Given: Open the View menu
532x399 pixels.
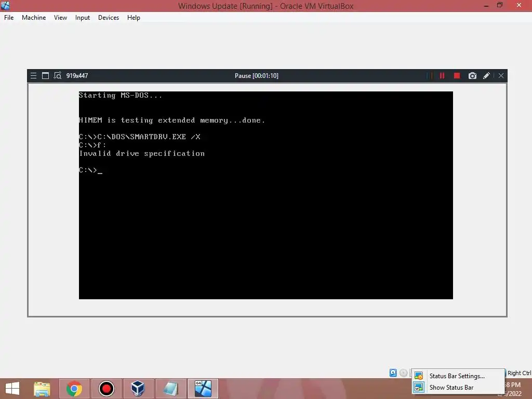Looking at the screenshot, I should pos(60,18).
